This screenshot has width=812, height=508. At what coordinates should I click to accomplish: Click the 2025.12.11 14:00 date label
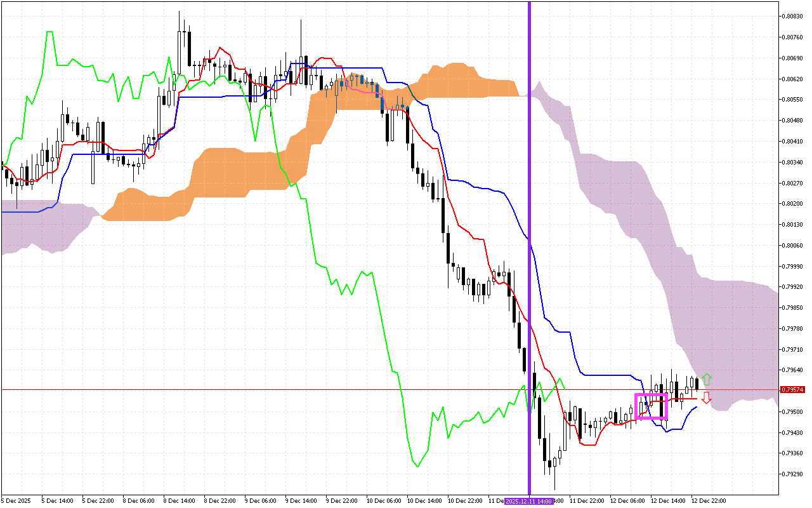click(529, 501)
